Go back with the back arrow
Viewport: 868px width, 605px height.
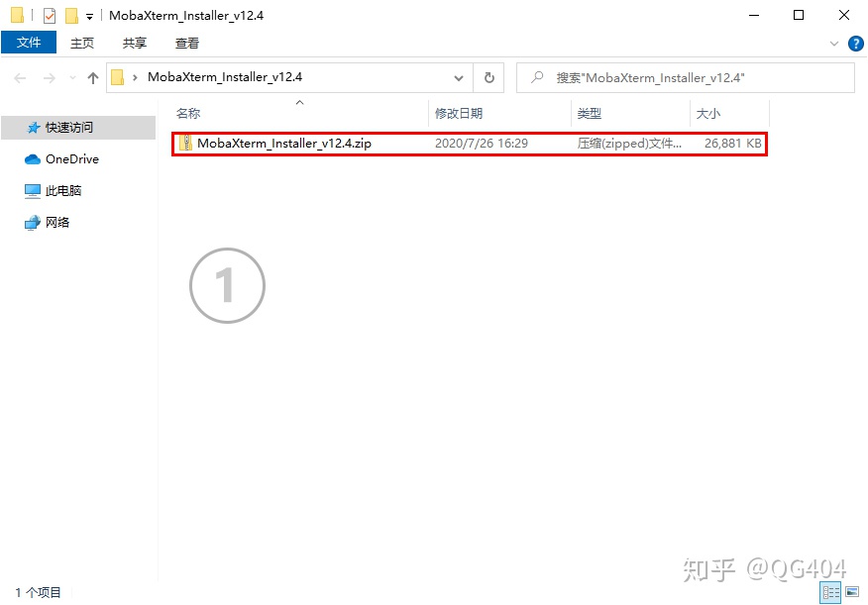click(x=20, y=78)
